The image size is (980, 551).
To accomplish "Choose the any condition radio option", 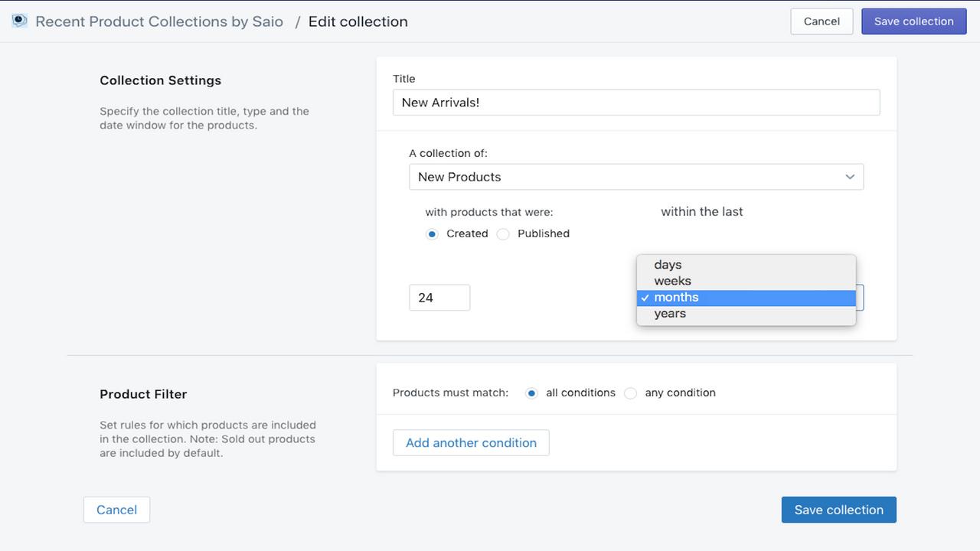I will [x=630, y=393].
